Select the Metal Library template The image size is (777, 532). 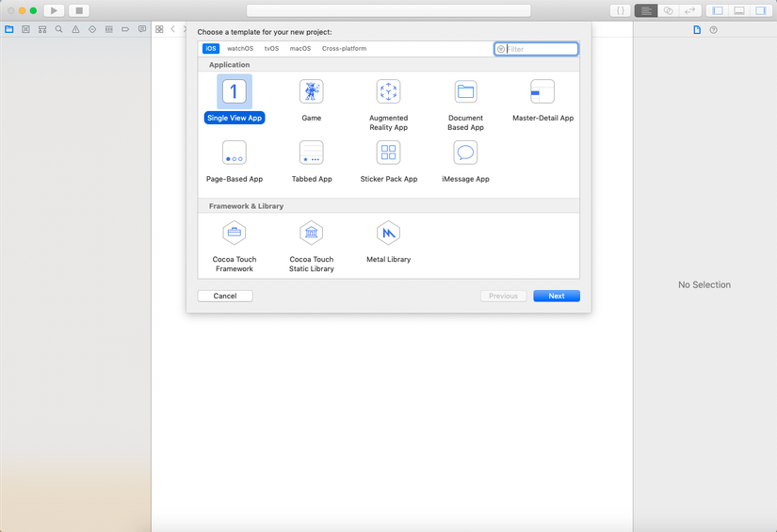[388, 242]
